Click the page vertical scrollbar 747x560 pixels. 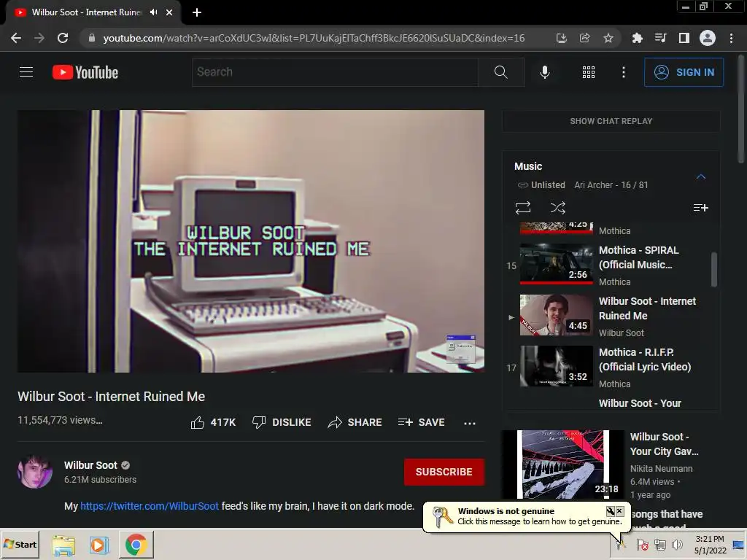click(x=741, y=109)
